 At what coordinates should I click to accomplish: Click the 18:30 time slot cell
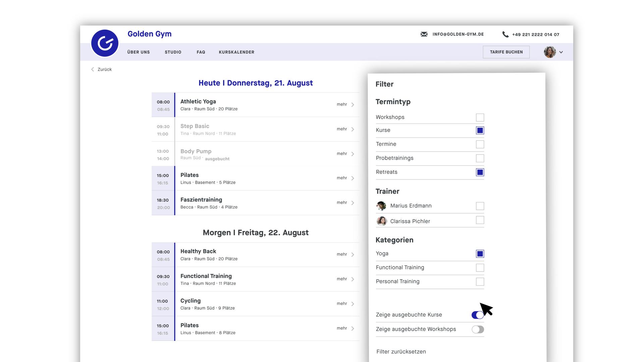(163, 203)
